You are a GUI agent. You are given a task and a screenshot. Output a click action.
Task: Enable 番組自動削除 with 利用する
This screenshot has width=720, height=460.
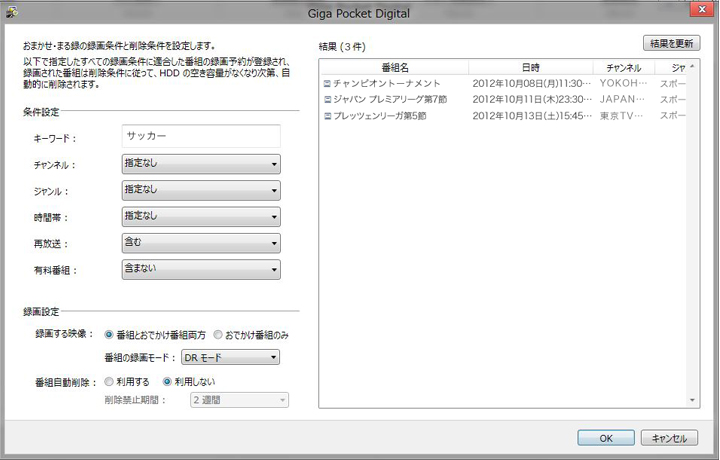pyautogui.click(x=108, y=381)
